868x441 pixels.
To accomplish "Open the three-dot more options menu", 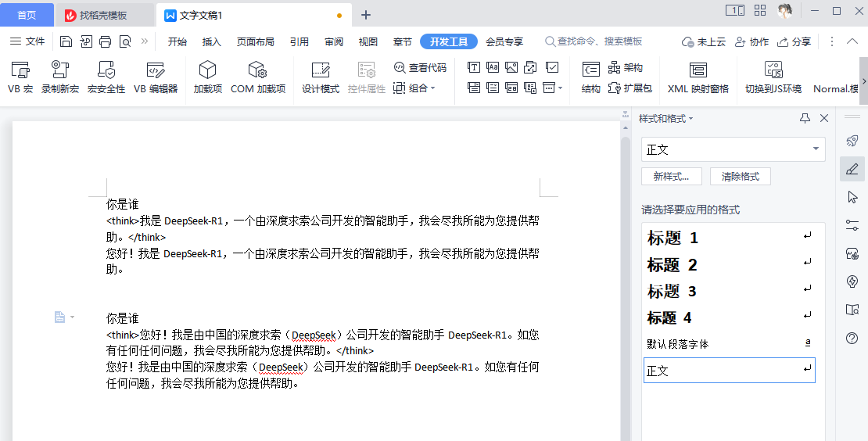I will point(831,41).
